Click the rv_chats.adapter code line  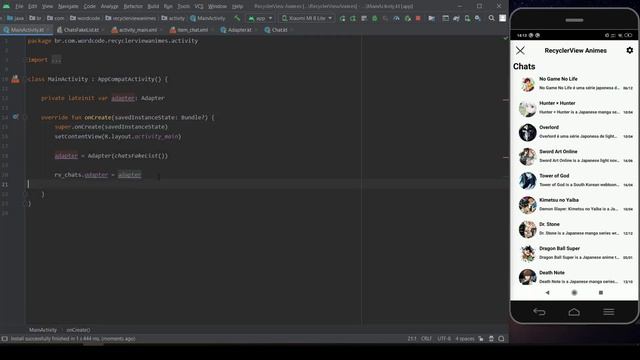point(98,175)
